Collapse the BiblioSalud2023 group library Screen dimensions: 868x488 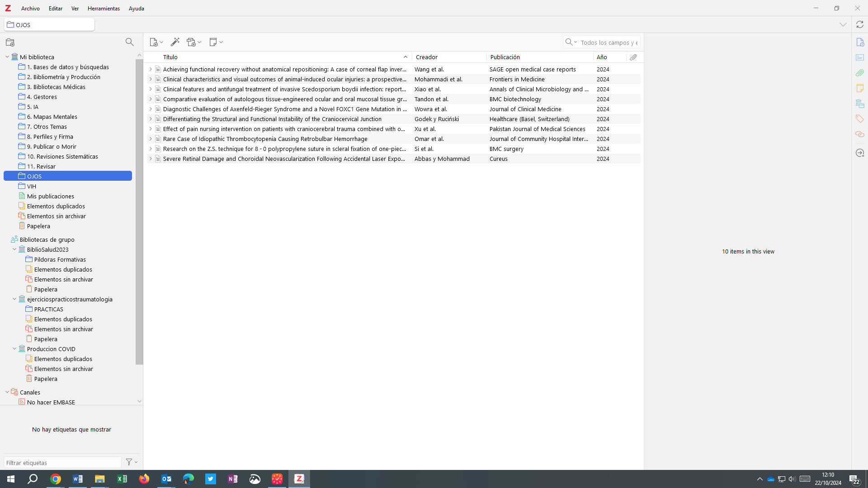14,249
